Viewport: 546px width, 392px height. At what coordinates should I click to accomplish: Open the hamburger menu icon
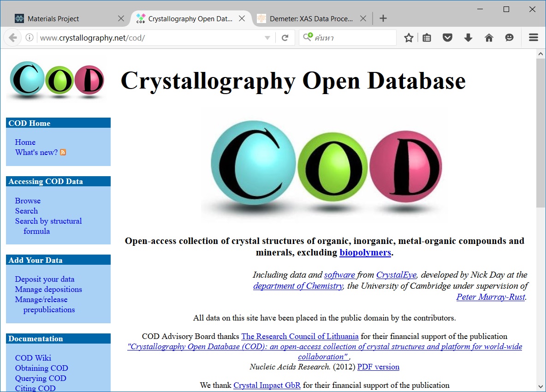(x=534, y=38)
